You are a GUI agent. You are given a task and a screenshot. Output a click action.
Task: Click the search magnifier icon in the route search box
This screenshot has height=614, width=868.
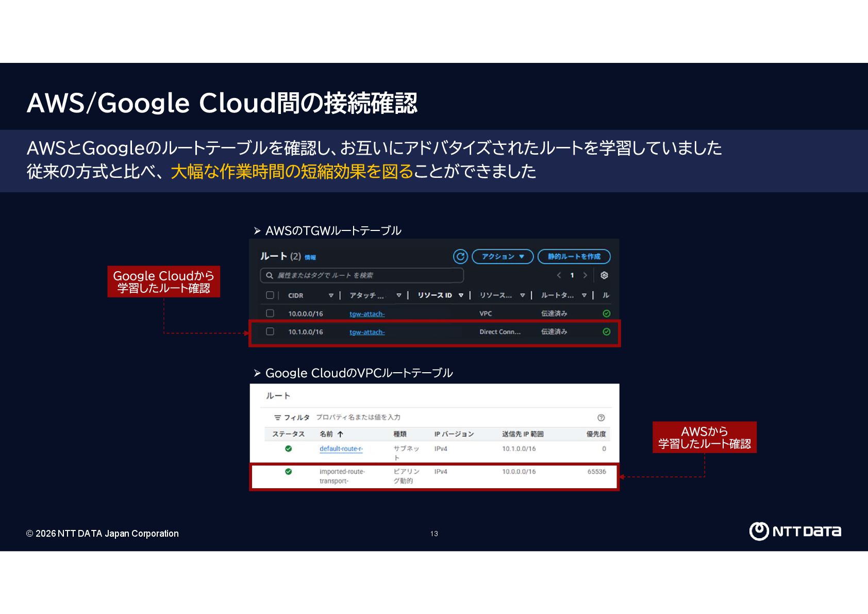click(269, 275)
